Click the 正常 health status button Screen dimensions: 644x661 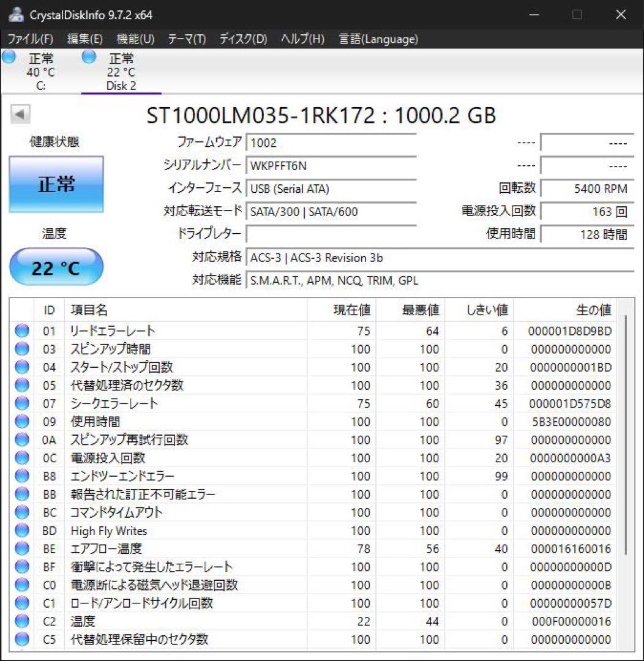[x=56, y=184]
